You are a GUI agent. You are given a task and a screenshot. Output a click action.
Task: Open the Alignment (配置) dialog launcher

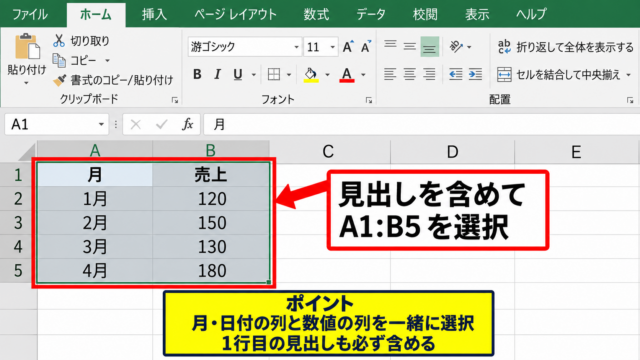(630, 100)
